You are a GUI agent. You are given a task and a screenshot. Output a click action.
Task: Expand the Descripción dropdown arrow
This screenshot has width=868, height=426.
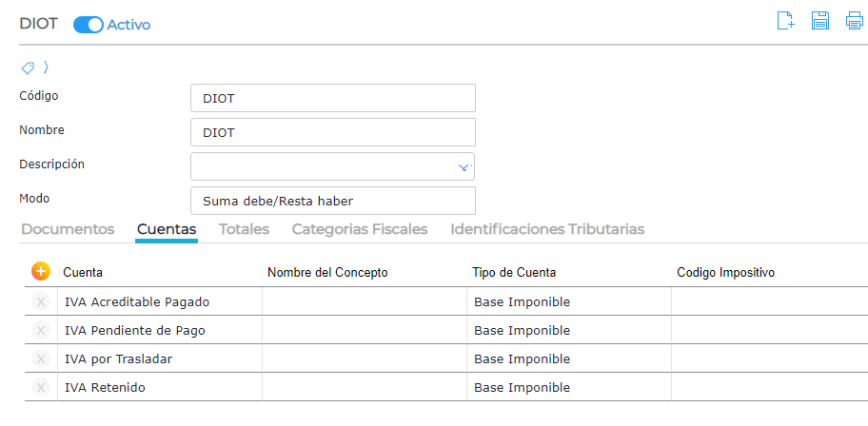point(464,166)
